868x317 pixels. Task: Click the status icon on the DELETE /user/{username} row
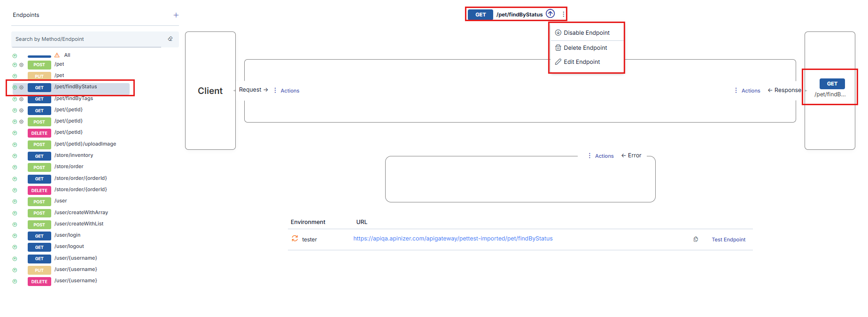click(15, 281)
